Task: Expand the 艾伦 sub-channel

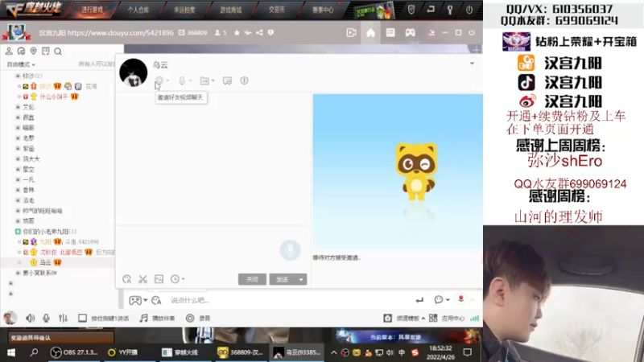Action: pos(18,107)
